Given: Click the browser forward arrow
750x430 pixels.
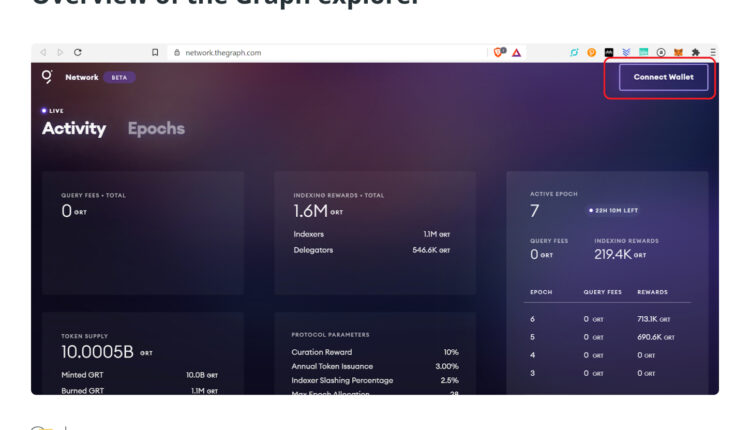Looking at the screenshot, I should point(60,52).
